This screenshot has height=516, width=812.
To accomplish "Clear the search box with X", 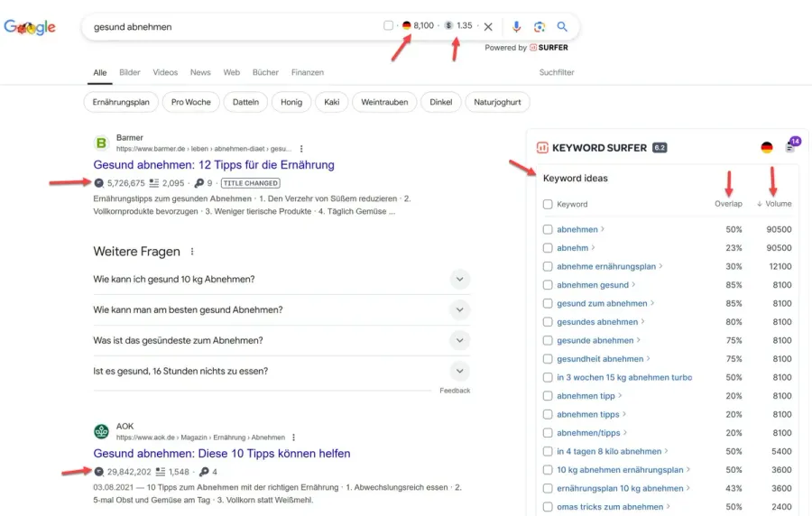I will [488, 26].
